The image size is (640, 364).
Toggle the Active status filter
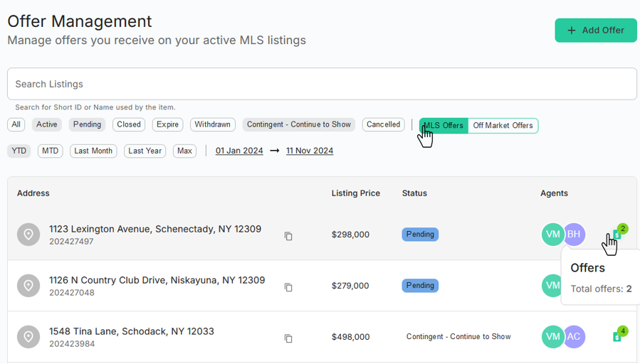point(47,124)
